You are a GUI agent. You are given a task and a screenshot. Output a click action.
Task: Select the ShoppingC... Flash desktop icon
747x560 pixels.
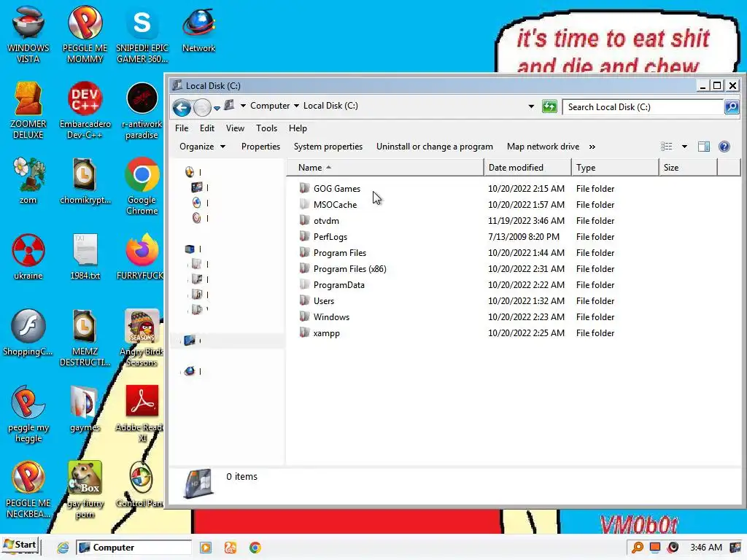point(28,332)
